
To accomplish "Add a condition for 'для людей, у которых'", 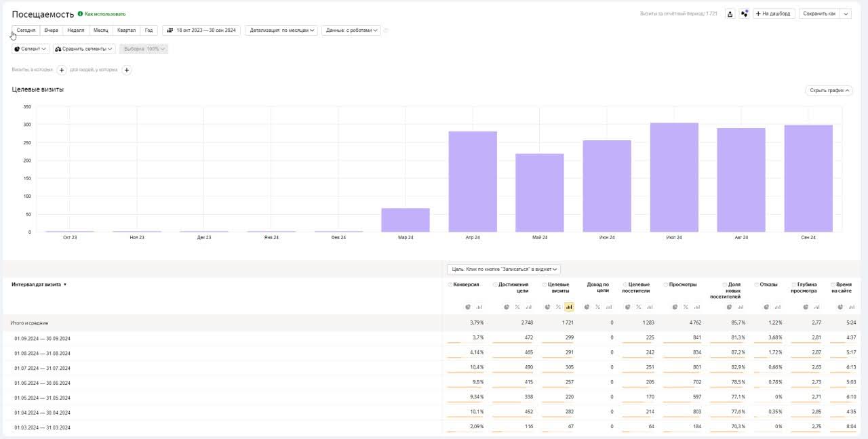I will 126,70.
